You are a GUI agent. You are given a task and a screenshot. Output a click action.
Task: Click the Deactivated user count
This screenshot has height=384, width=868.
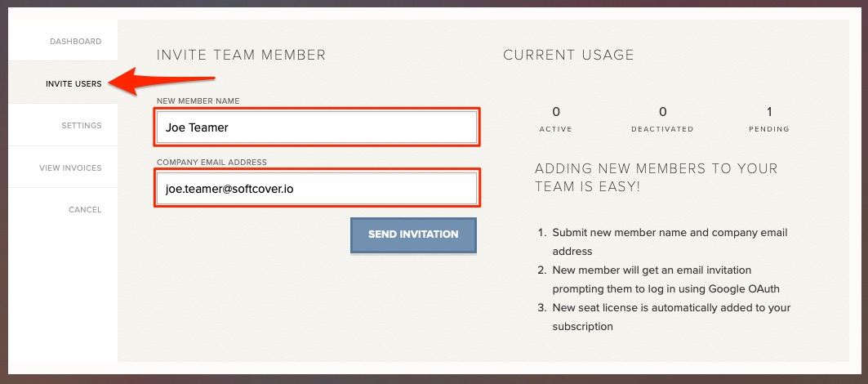[662, 112]
